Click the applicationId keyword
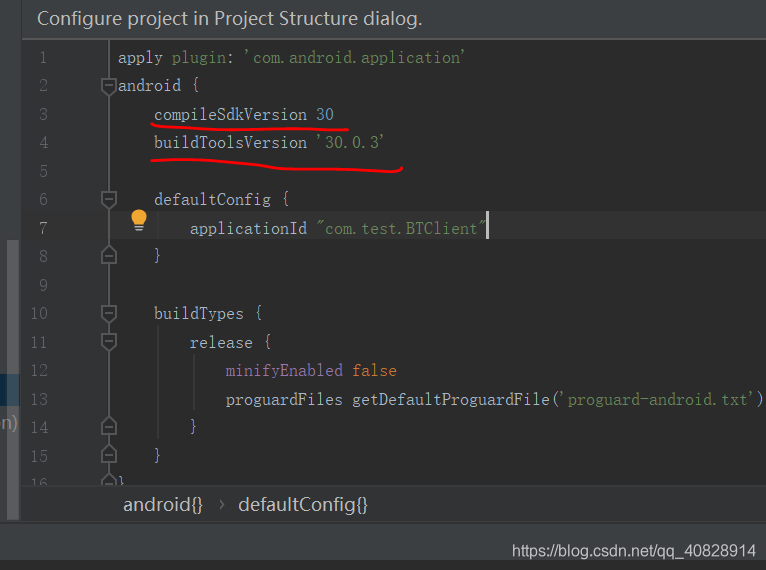766x570 pixels. [x=248, y=229]
